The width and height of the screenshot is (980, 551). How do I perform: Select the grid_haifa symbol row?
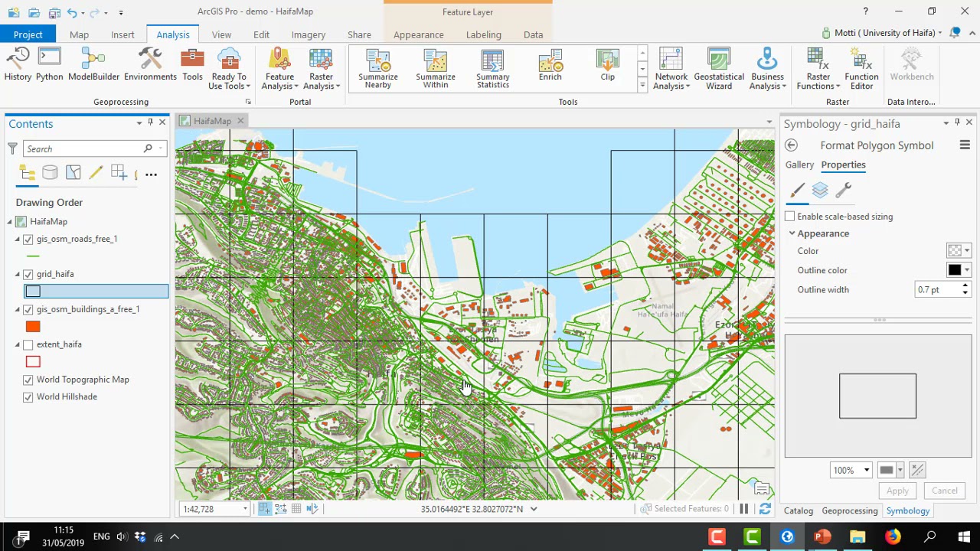[96, 291]
